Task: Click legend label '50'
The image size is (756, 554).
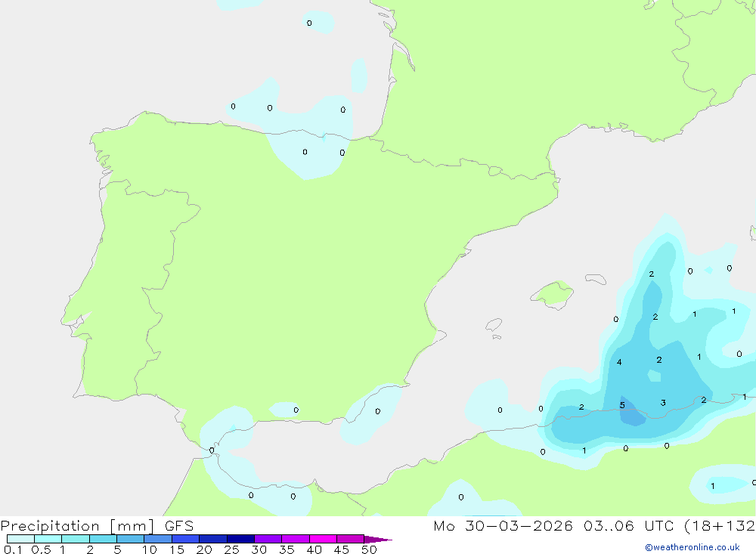Action: pyautogui.click(x=370, y=549)
